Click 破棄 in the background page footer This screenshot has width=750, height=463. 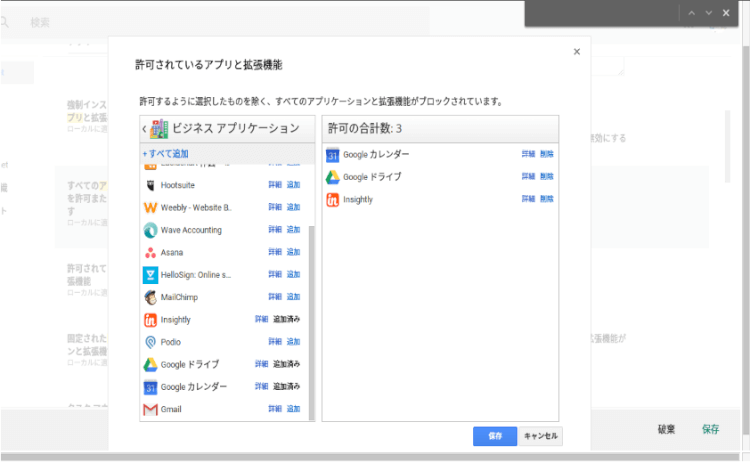click(x=666, y=430)
